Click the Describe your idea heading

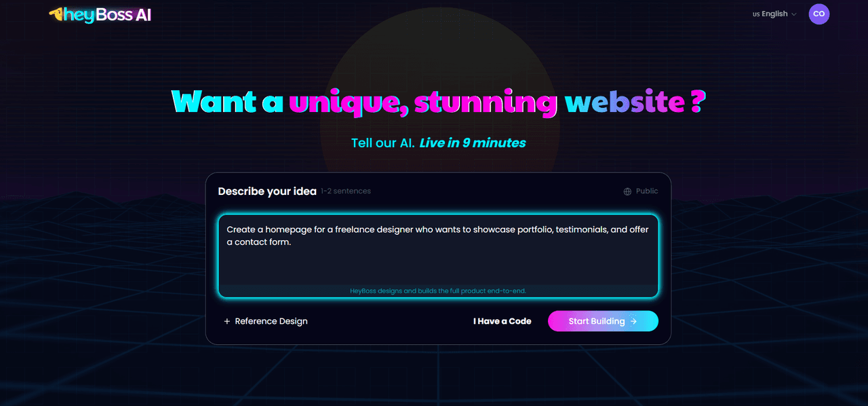[267, 191]
